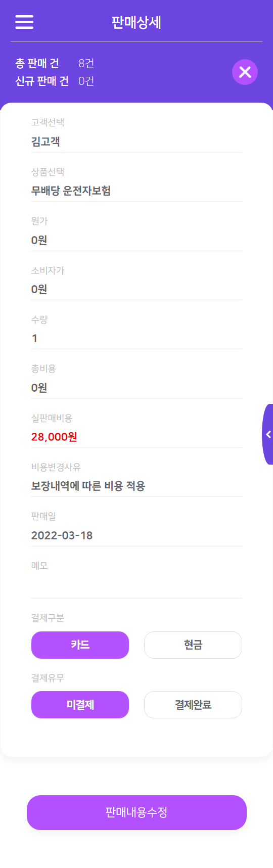Tap the 판매상세 header title
The width and height of the screenshot is (273, 868).
point(136,22)
